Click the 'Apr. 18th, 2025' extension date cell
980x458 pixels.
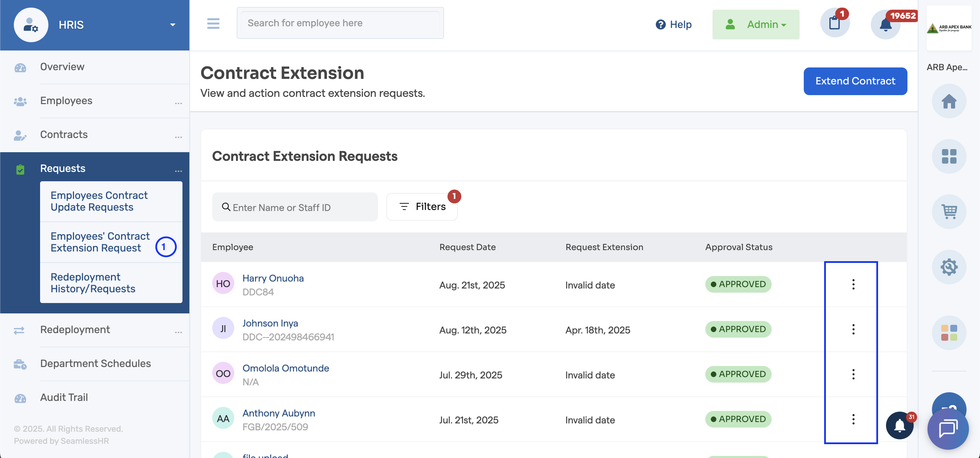click(597, 330)
